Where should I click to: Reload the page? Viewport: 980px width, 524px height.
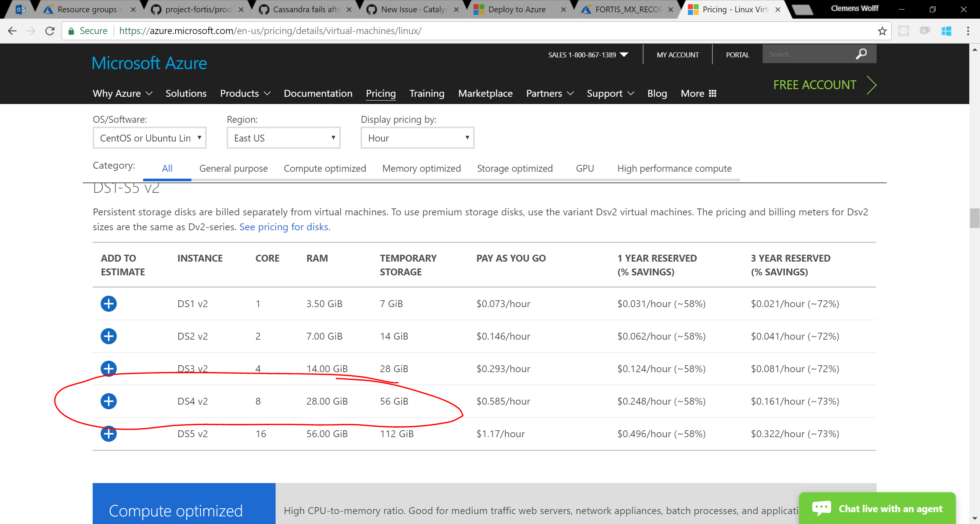(x=50, y=31)
